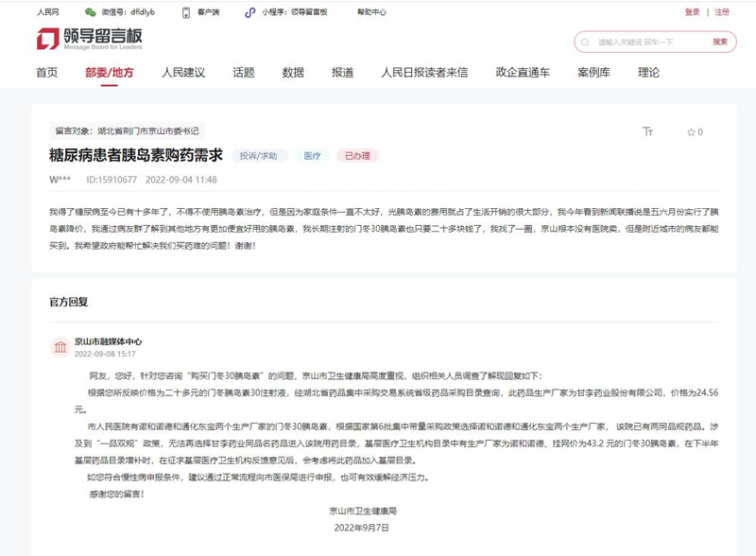Click the 登录 login link
The image size is (756, 556).
point(694,12)
